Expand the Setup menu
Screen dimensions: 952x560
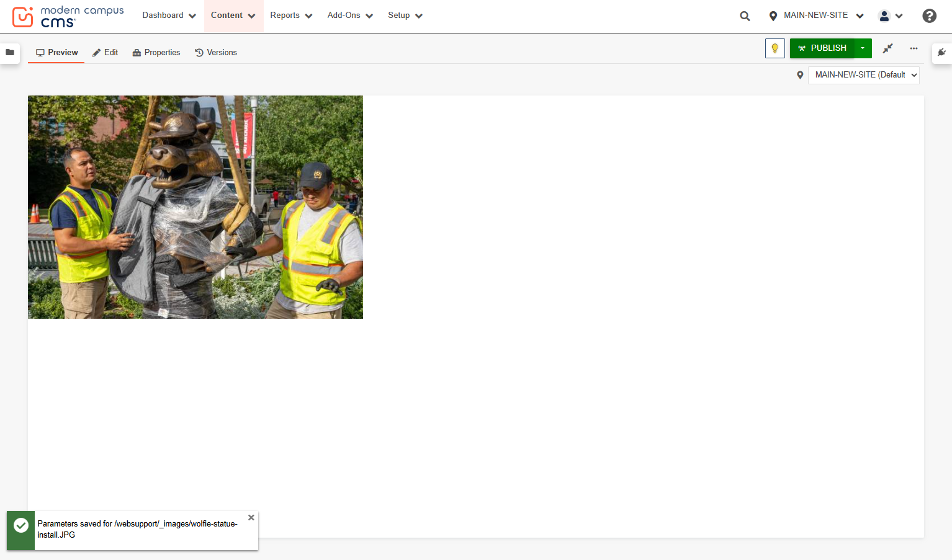(405, 16)
